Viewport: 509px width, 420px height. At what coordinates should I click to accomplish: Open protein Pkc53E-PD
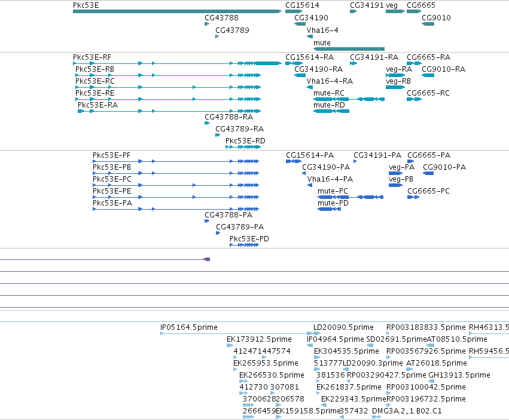pyautogui.click(x=249, y=239)
